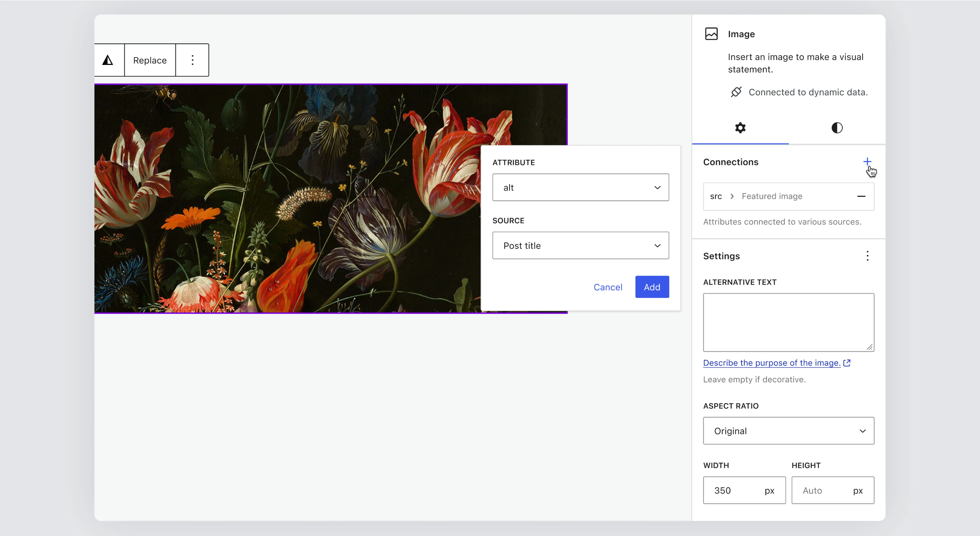980x536 pixels.
Task: Click the connected to dynamic data icon
Action: 736,92
